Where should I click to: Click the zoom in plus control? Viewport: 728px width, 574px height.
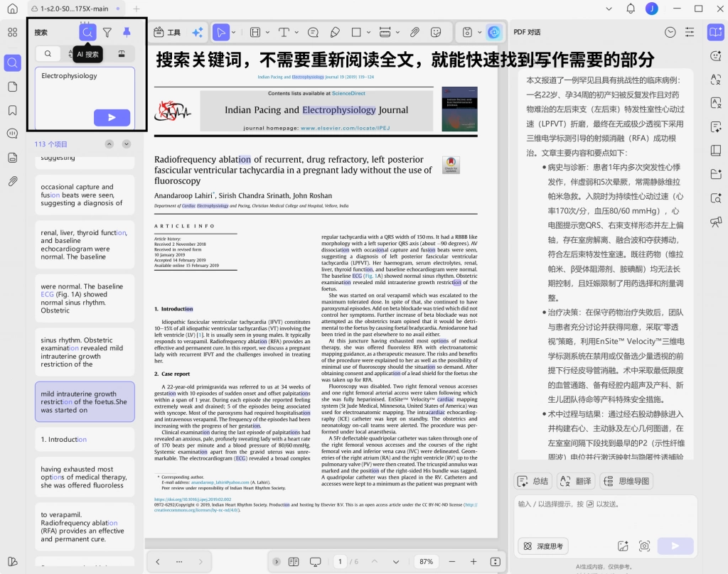pos(473,562)
